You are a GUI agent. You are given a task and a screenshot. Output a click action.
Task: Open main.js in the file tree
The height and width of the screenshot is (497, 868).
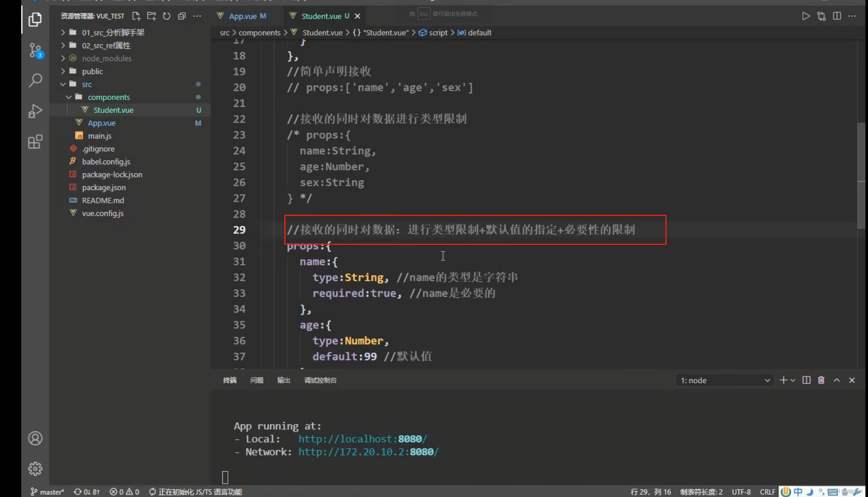click(x=130, y=136)
